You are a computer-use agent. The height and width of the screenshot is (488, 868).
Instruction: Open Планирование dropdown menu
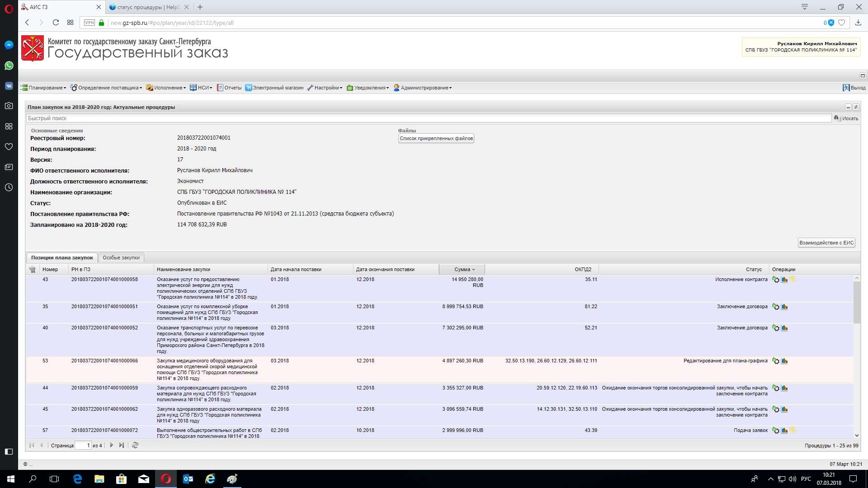pos(45,88)
